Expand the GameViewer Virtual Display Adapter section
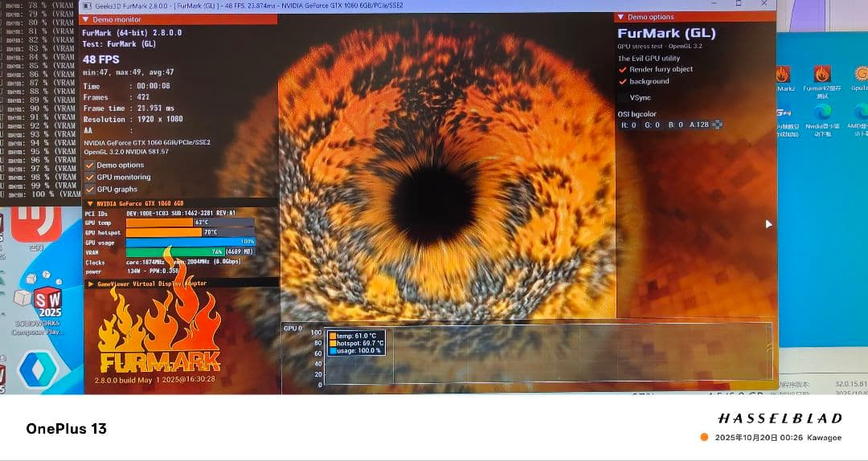This screenshot has height=461, width=868. tap(90, 284)
